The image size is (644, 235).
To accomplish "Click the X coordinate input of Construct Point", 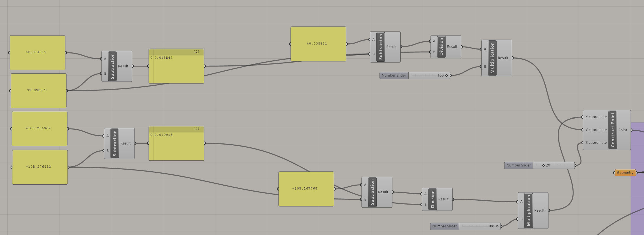I will pyautogui.click(x=596, y=117).
